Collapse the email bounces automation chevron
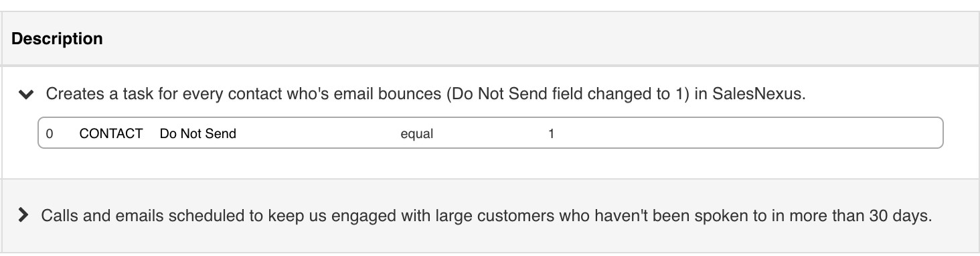The image size is (980, 256). pyautogui.click(x=26, y=94)
